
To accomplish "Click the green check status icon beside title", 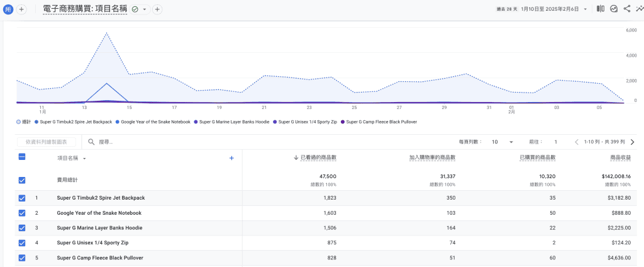I will tap(135, 9).
